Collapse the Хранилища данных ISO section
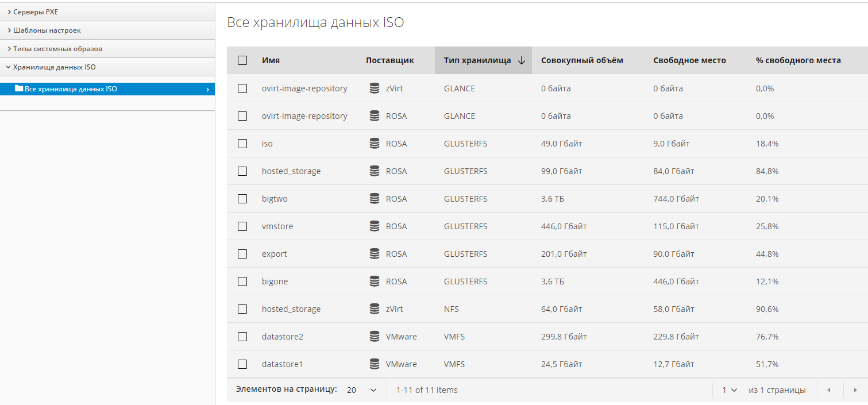This screenshot has height=405, width=868. tap(54, 67)
